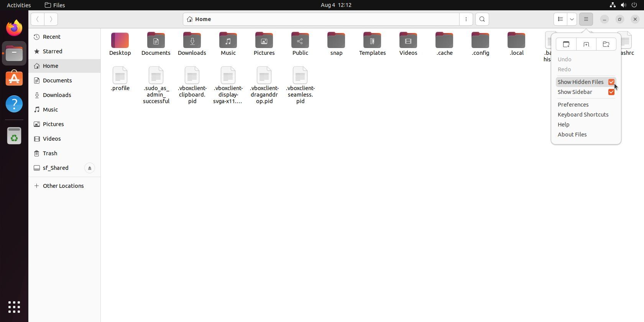Open Downloads in the sidebar

(x=64, y=95)
